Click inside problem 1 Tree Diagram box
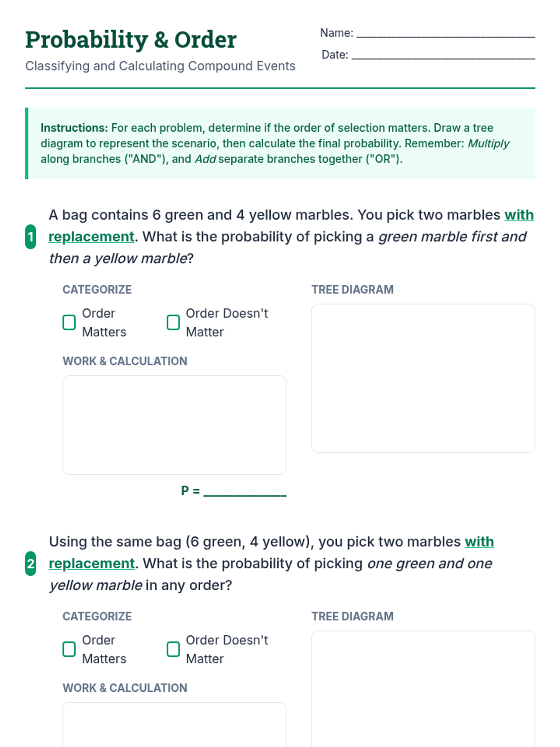 (423, 378)
